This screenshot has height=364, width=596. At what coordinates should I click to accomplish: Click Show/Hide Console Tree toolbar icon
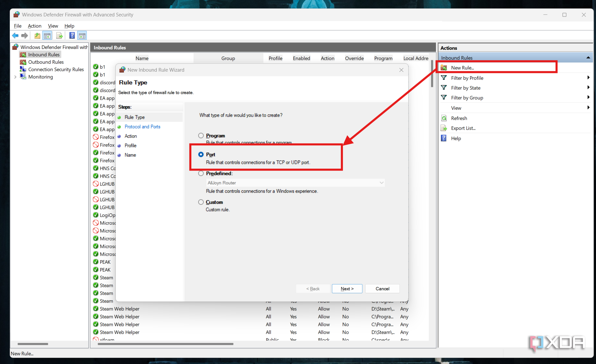pos(47,35)
